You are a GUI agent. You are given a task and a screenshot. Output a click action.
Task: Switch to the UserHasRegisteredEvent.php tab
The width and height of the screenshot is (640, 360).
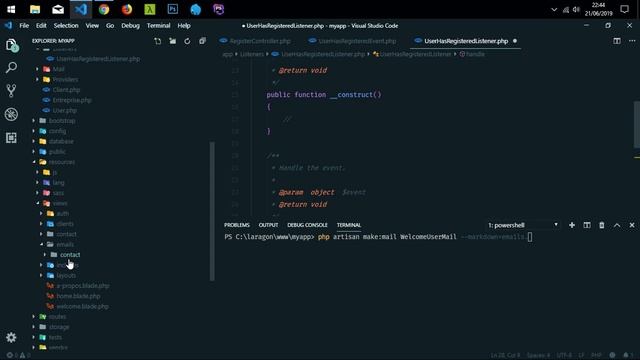[352, 41]
